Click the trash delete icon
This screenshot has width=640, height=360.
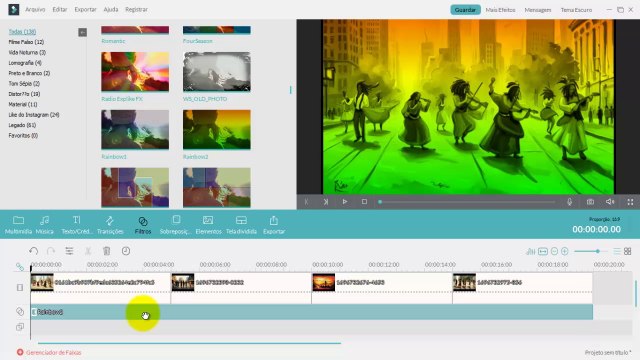107,251
